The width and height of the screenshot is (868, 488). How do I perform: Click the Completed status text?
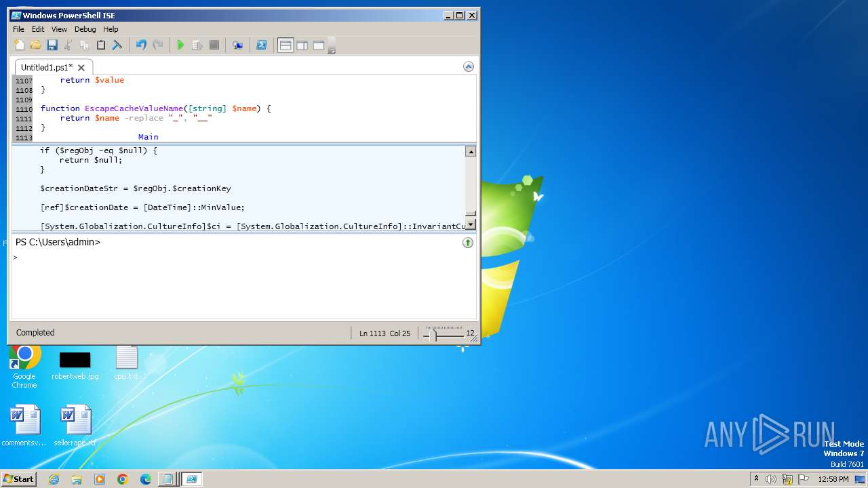(x=35, y=333)
